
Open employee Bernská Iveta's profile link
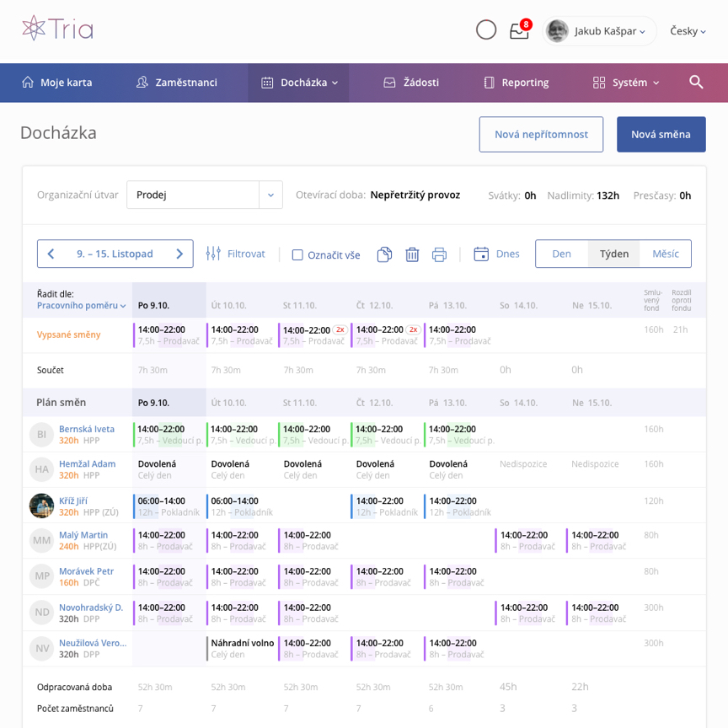pyautogui.click(x=87, y=429)
